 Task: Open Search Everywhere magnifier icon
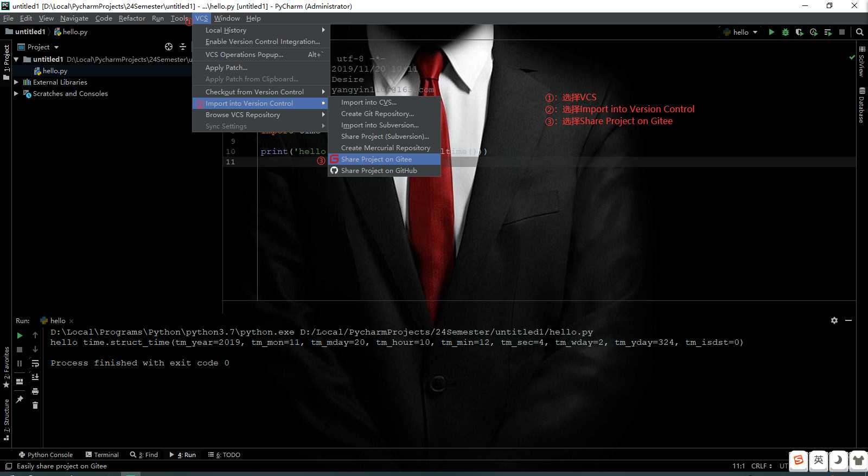(x=859, y=32)
